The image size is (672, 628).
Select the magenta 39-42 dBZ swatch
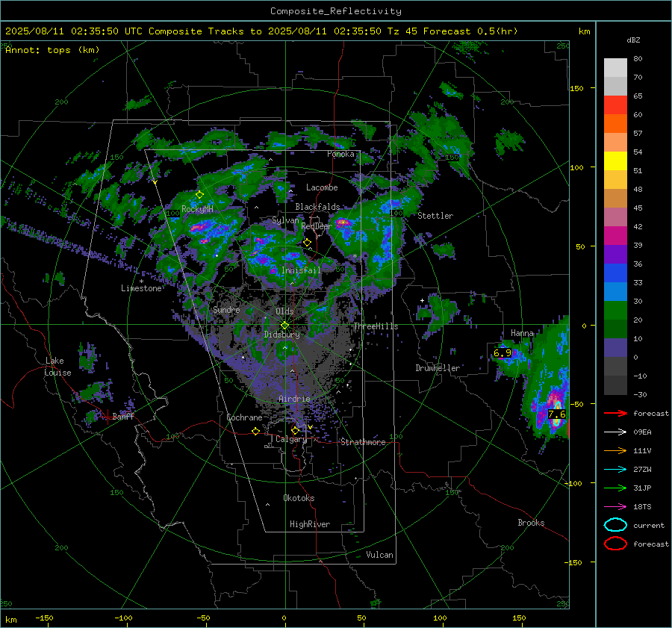coord(615,235)
